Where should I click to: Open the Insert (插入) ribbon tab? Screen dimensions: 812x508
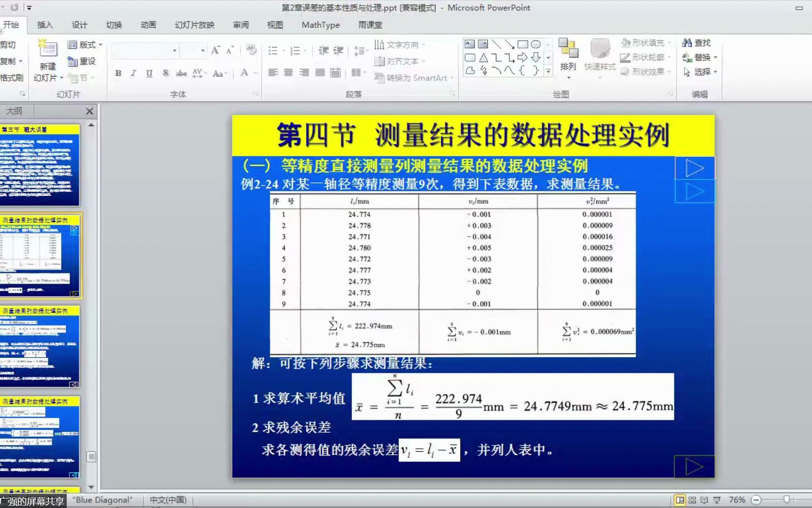(x=45, y=25)
